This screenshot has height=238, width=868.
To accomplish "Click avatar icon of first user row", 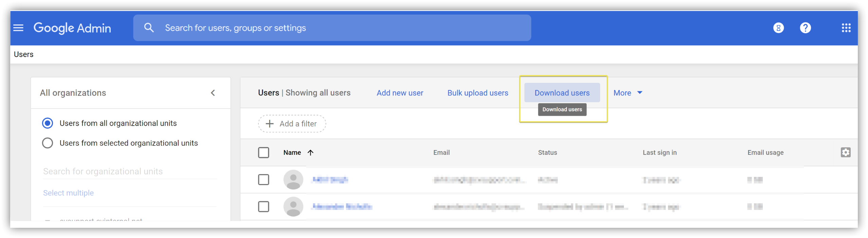I will coord(293,180).
